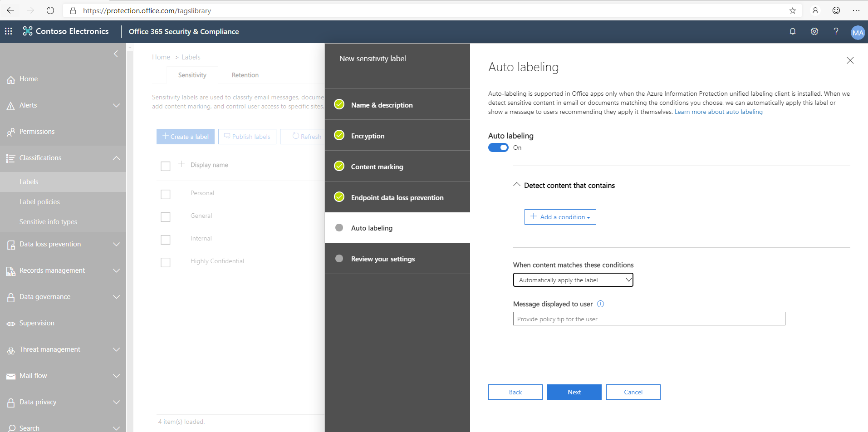Open the Supervision section
The image size is (868, 432).
coord(36,323)
